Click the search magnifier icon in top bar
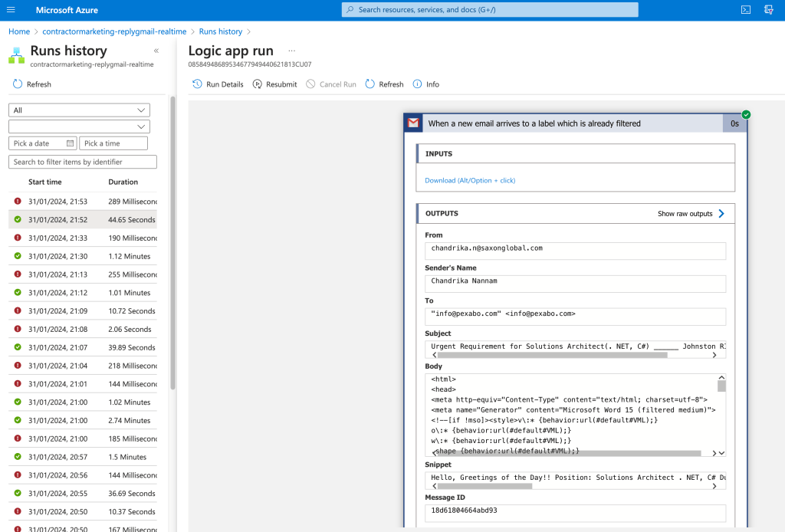 pyautogui.click(x=350, y=9)
